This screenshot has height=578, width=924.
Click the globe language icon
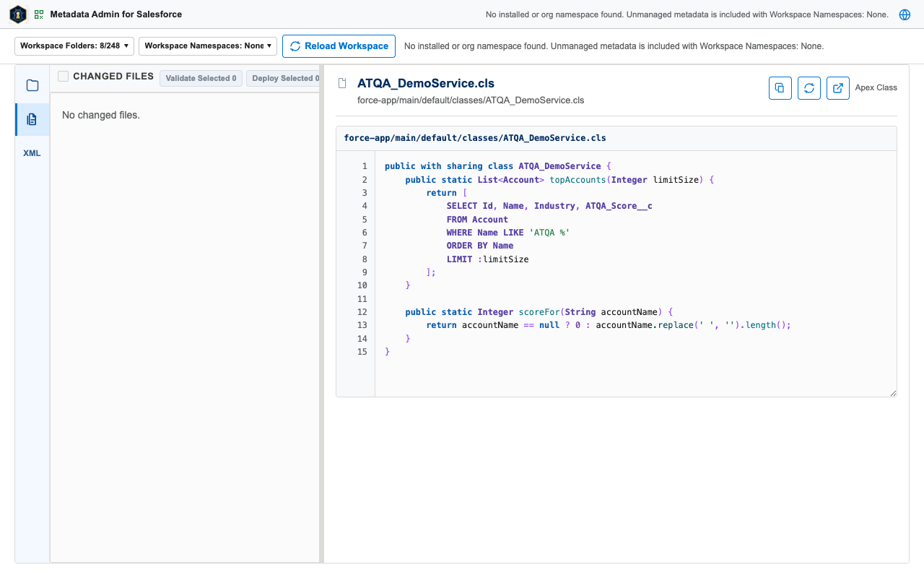905,14
